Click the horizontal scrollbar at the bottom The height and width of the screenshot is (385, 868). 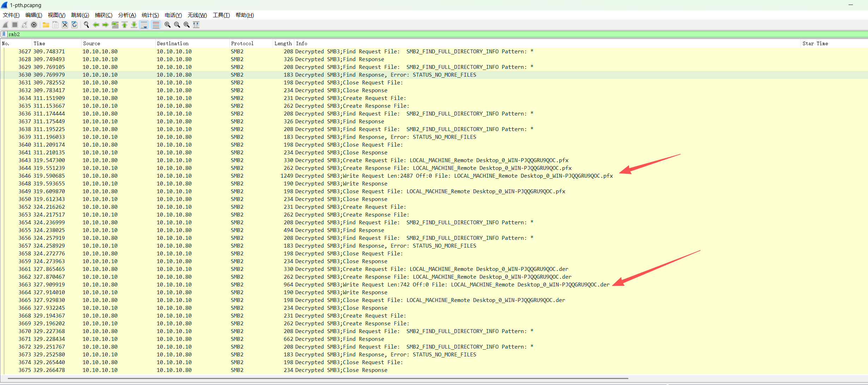(x=318, y=378)
